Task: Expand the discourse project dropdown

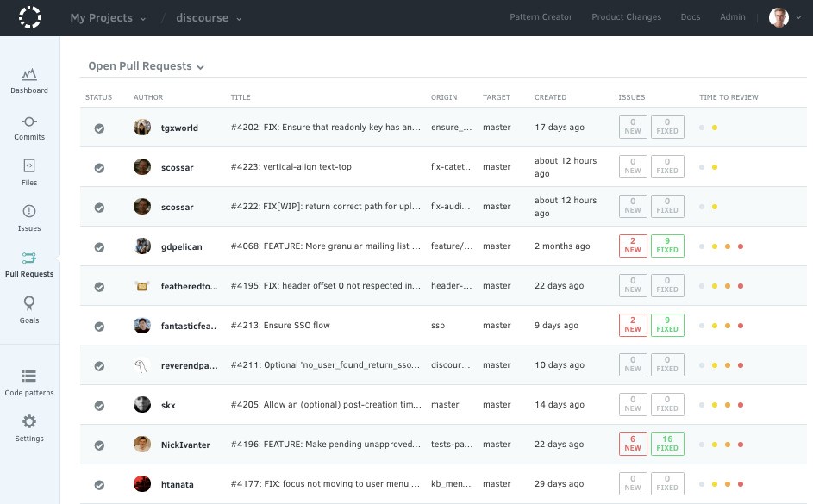Action: click(x=209, y=18)
